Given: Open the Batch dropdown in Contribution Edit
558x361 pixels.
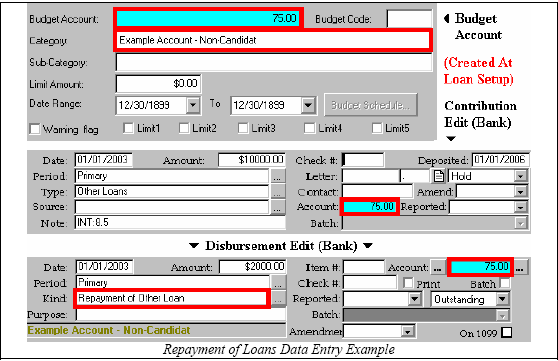Looking at the screenshot, I should [521, 223].
